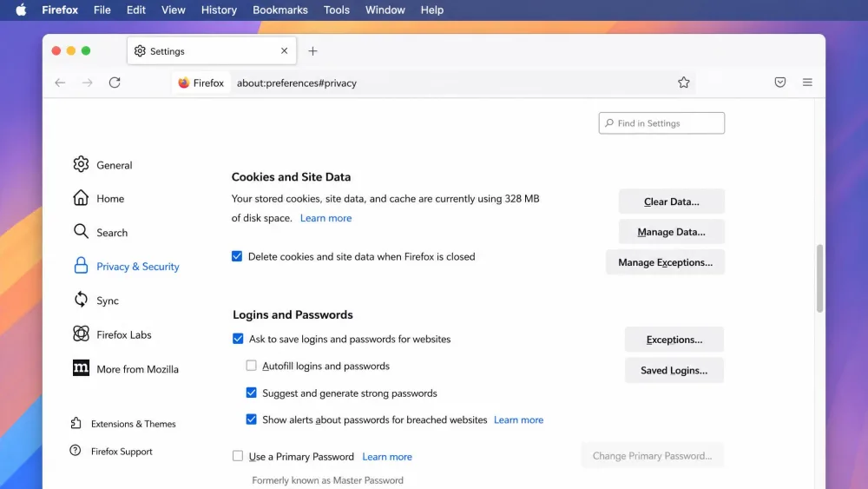868x489 pixels.
Task: Go to the Sync settings label
Action: click(x=108, y=301)
